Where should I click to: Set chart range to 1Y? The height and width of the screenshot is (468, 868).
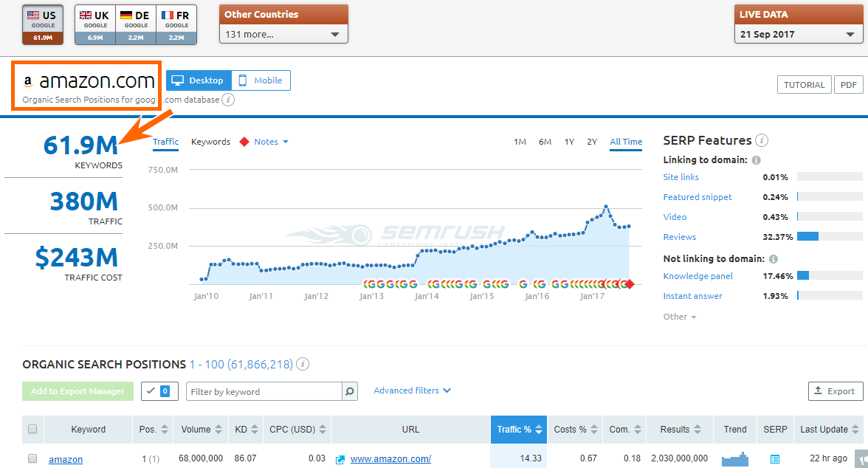569,142
